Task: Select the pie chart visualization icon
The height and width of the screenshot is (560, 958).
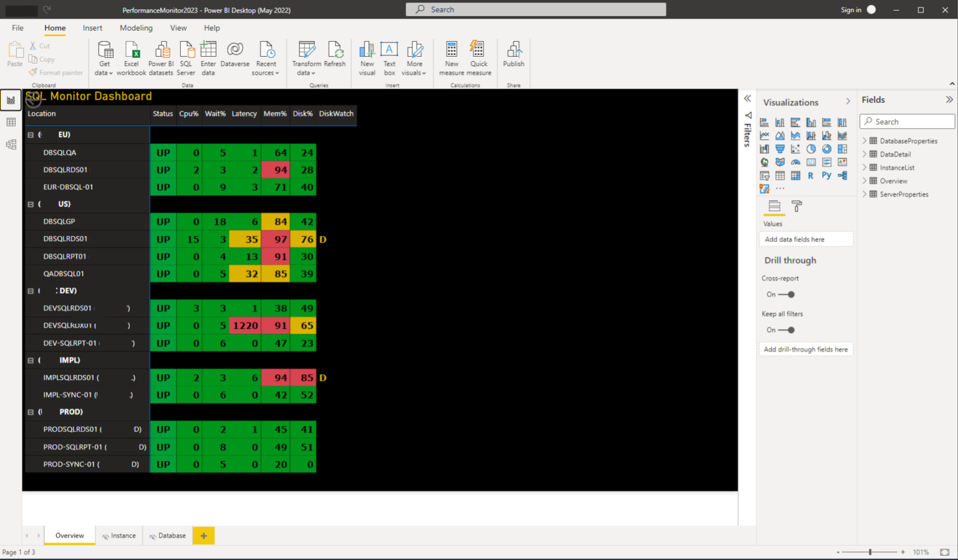Action: (811, 148)
